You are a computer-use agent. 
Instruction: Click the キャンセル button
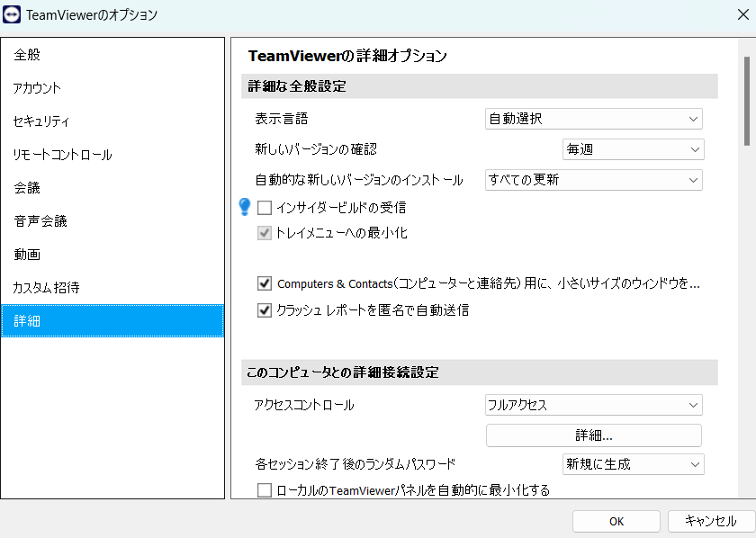pyautogui.click(x=711, y=521)
